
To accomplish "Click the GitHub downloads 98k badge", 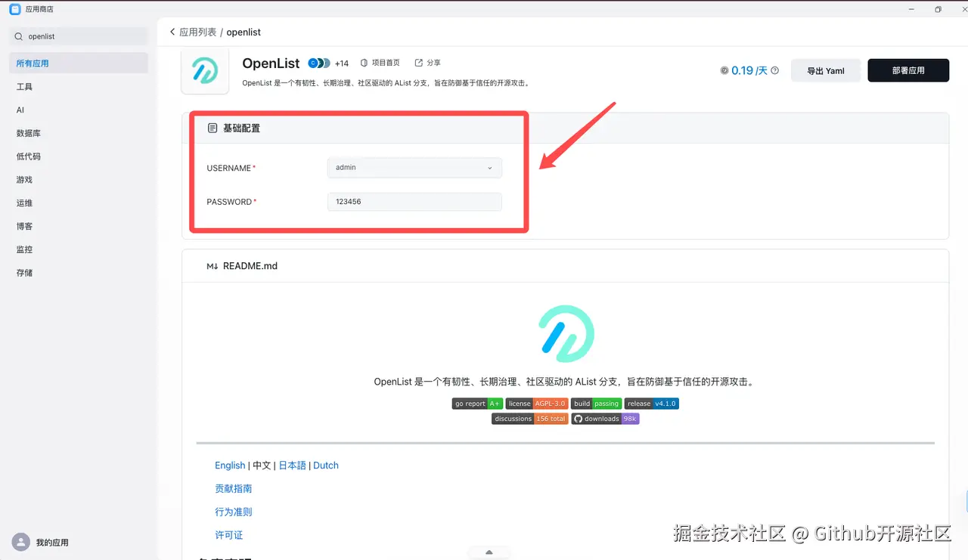I will pos(605,419).
